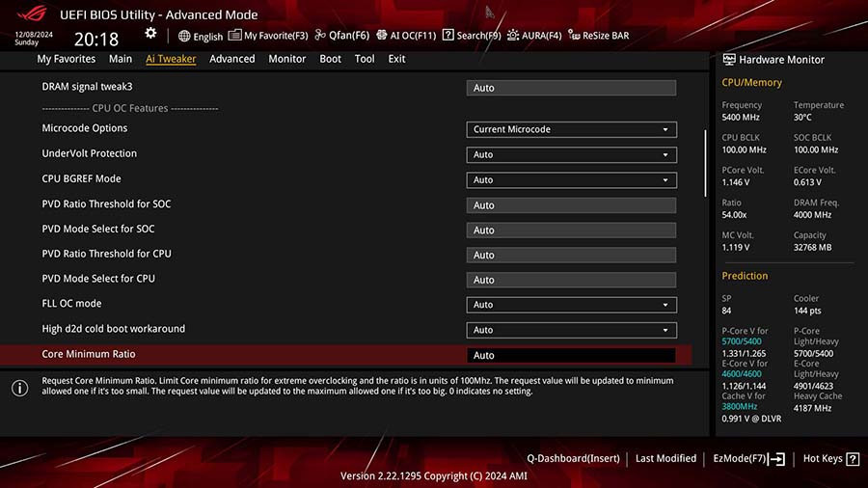Click the Hardware Monitor display icon
The image size is (868, 488).
click(729, 59)
